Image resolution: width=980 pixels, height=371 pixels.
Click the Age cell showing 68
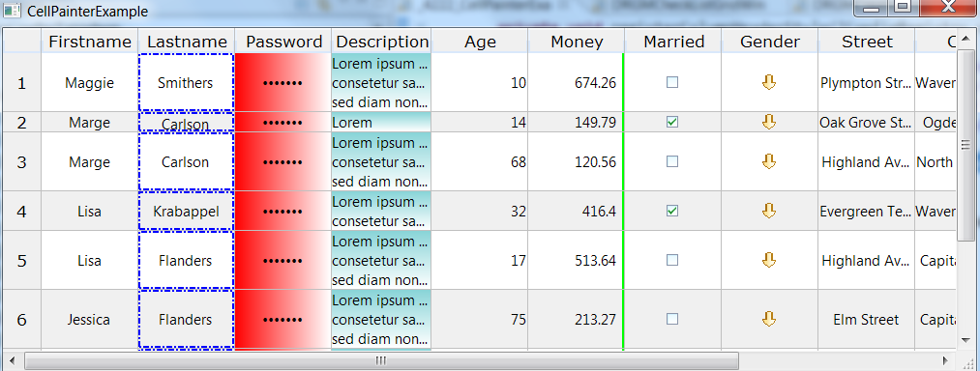(x=480, y=161)
